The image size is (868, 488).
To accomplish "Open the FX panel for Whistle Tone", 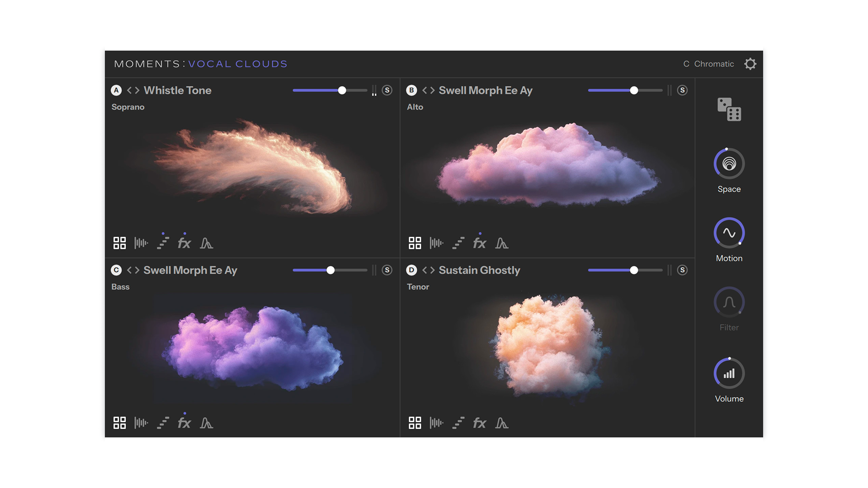I will click(184, 243).
